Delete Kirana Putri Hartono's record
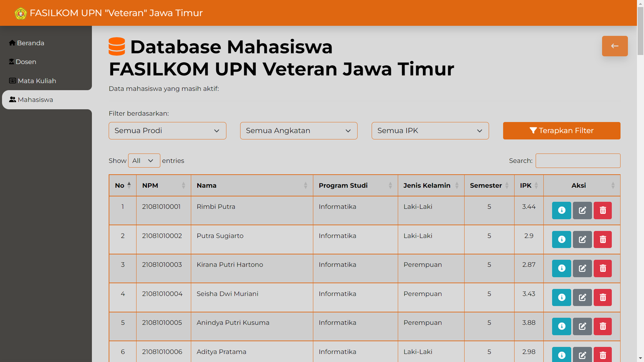 pyautogui.click(x=603, y=268)
